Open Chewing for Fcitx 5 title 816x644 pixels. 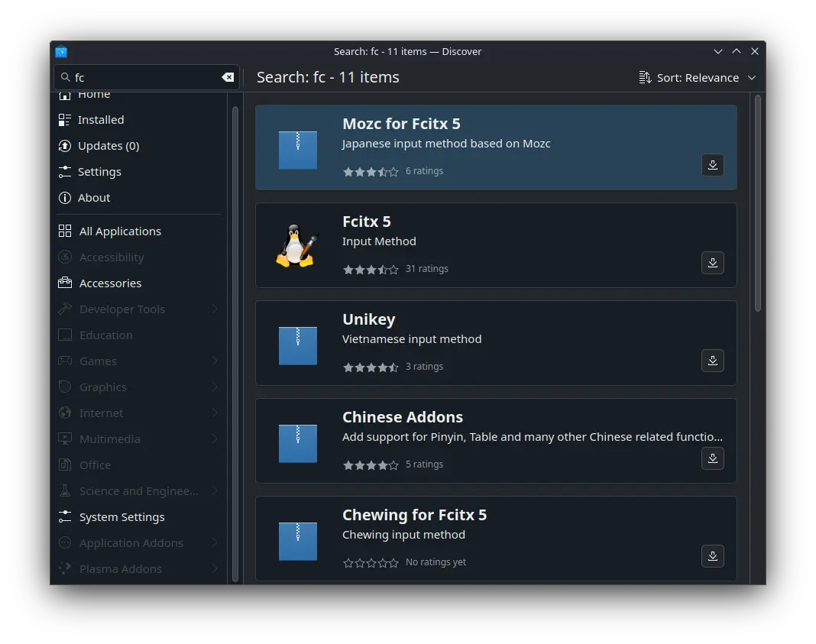414,515
